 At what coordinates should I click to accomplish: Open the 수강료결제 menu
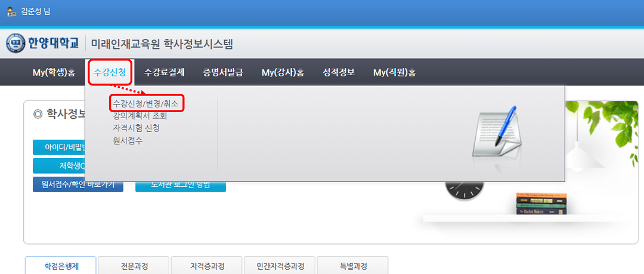click(165, 73)
